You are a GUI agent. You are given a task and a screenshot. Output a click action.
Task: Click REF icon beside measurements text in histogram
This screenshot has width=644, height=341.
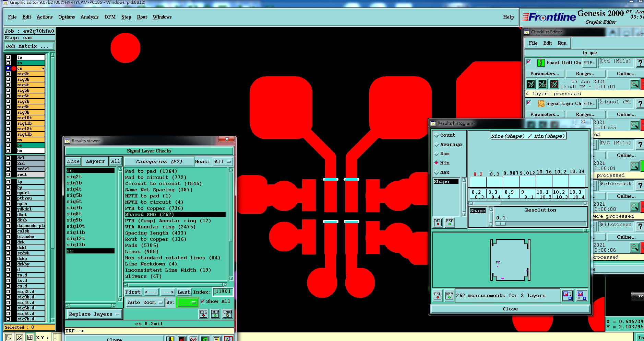(x=449, y=295)
